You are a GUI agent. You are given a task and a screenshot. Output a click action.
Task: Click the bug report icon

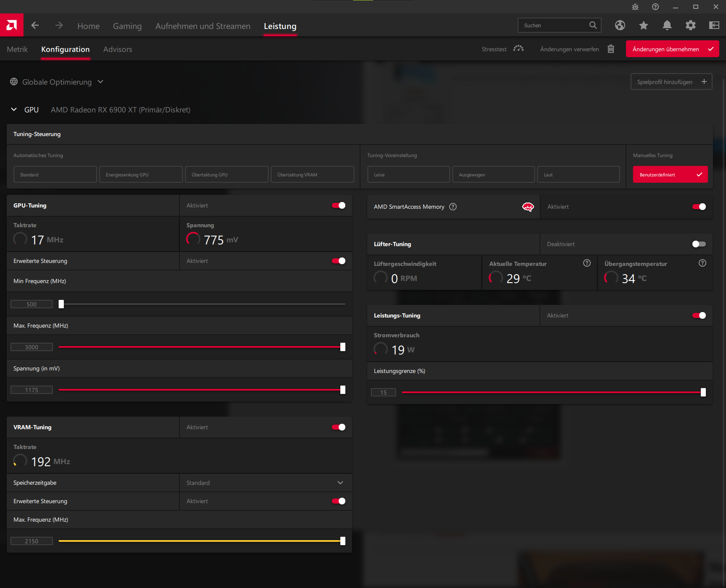(x=635, y=7)
